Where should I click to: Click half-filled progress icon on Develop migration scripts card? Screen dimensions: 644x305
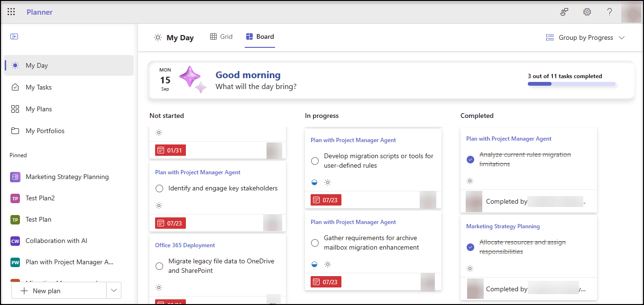(314, 182)
